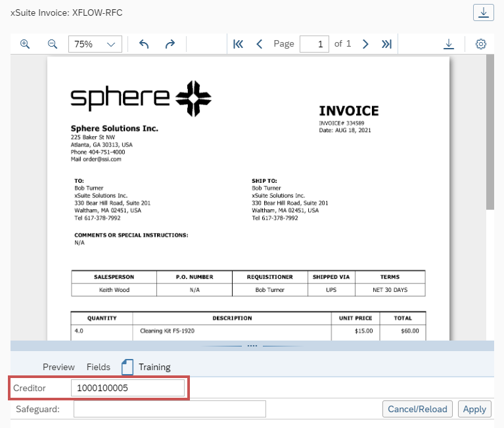Viewport: 504px width, 428px height.
Task: Open the viewer settings gear
Action: (x=480, y=44)
